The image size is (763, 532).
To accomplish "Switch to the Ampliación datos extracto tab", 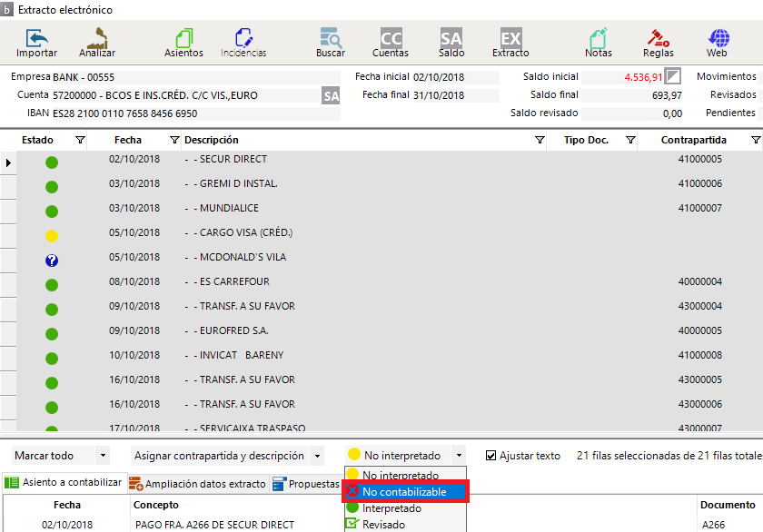I will (x=198, y=484).
